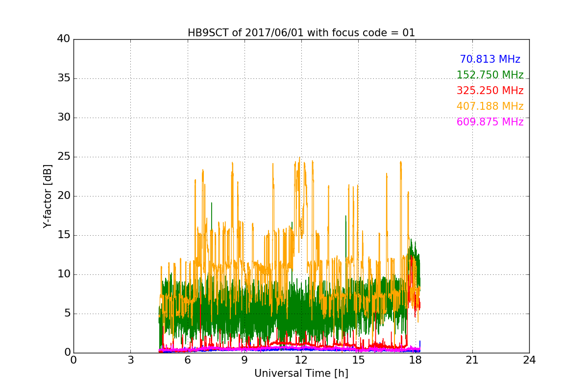
Task: Click the y-axis tick label 25
Action: click(63, 157)
